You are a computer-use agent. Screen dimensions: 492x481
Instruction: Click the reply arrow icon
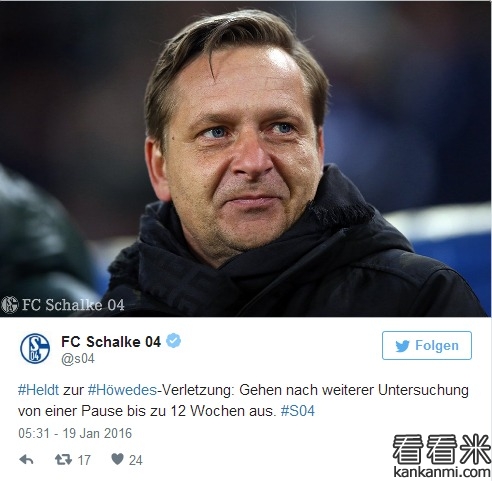point(26,460)
